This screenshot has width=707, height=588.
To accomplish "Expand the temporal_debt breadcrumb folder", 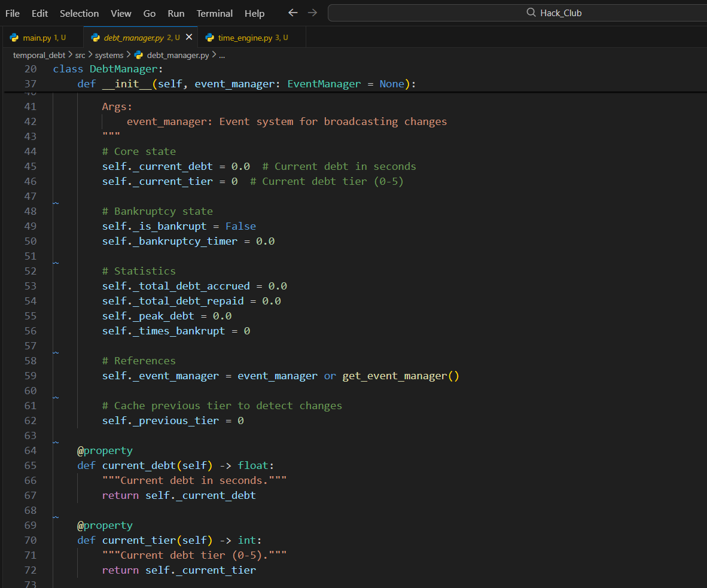I will [39, 55].
